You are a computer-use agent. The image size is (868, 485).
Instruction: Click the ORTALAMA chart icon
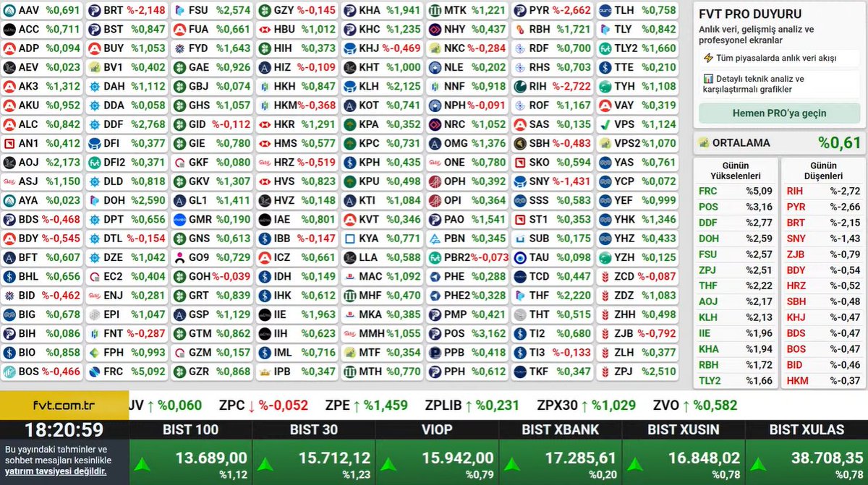702,141
